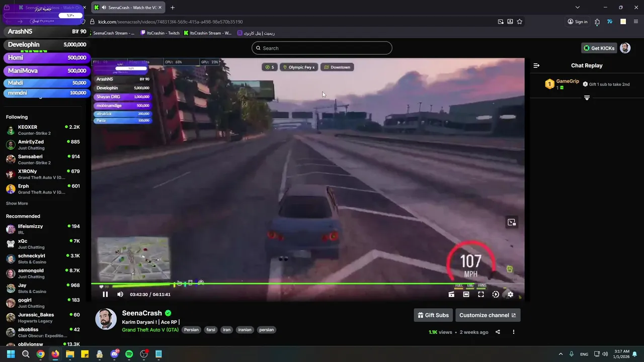Open Grand Theft Auto V (GTA) category link

150,330
